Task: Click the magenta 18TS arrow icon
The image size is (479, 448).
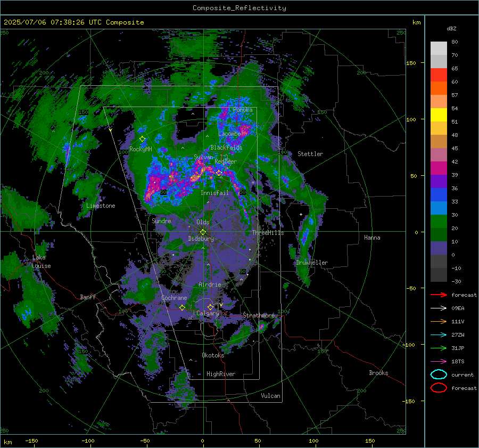Action: [439, 361]
